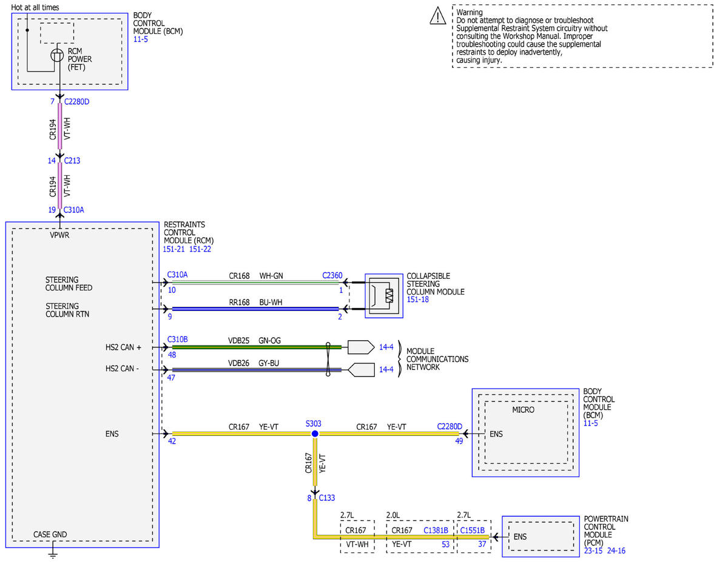Screen dimensions: 728x562
Task: Open the 23-15 PCM page link
Action: (x=594, y=551)
